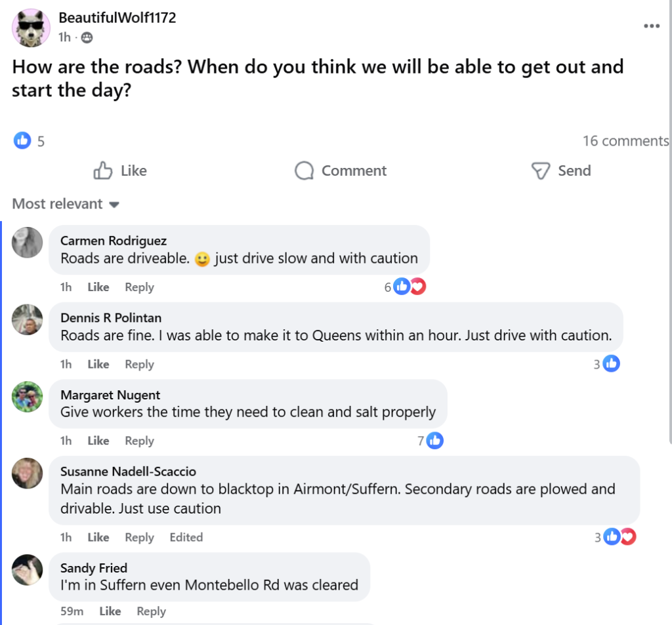Click the Comment button under the post
This screenshot has width=672, height=625.
(341, 171)
